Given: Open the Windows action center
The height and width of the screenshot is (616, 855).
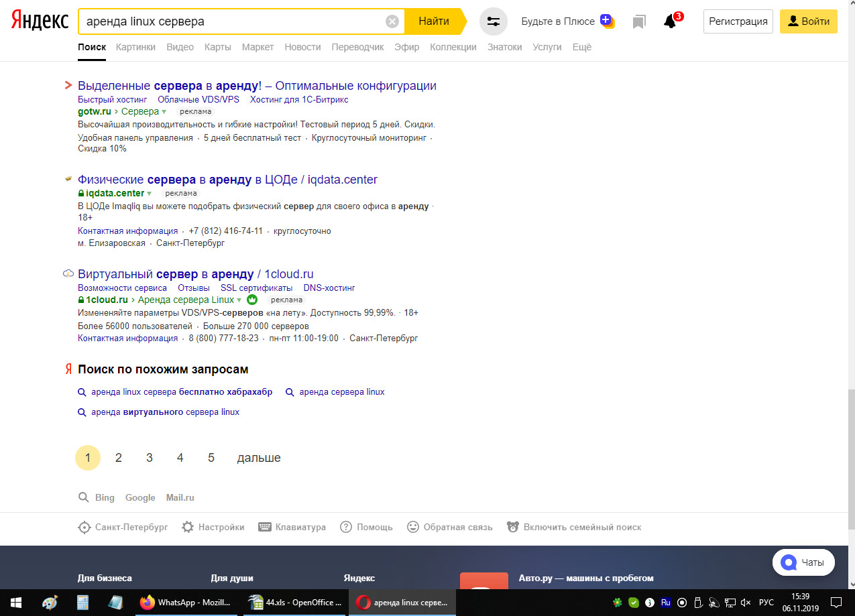Looking at the screenshot, I should (x=836, y=602).
